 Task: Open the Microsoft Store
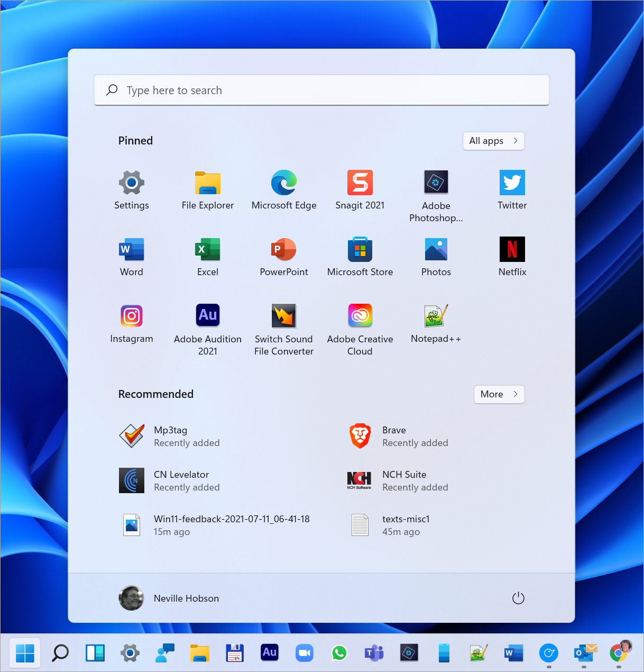coord(360,257)
